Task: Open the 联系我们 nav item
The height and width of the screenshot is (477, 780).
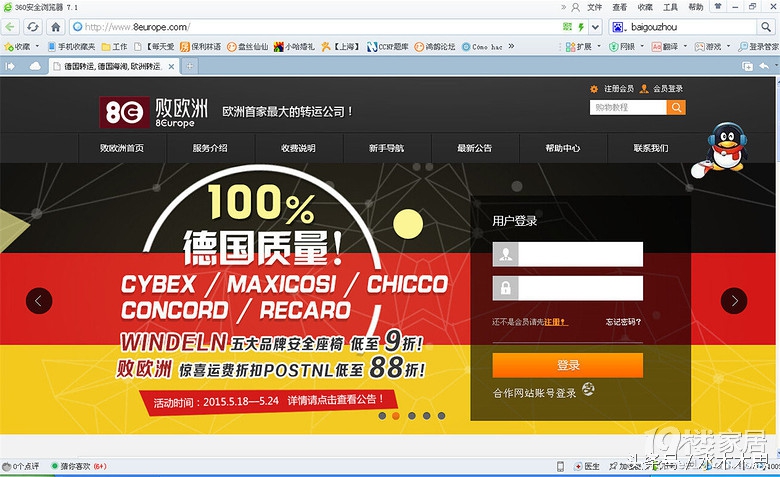Action: pyautogui.click(x=651, y=148)
